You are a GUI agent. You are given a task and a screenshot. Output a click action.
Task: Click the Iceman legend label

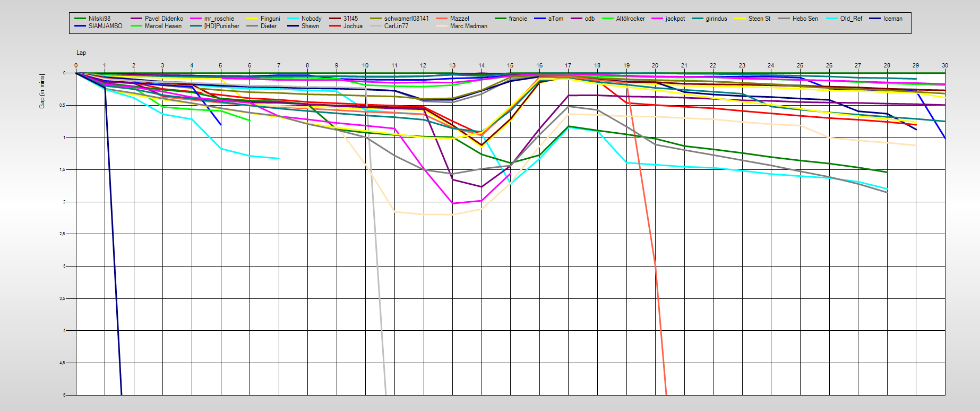click(892, 19)
